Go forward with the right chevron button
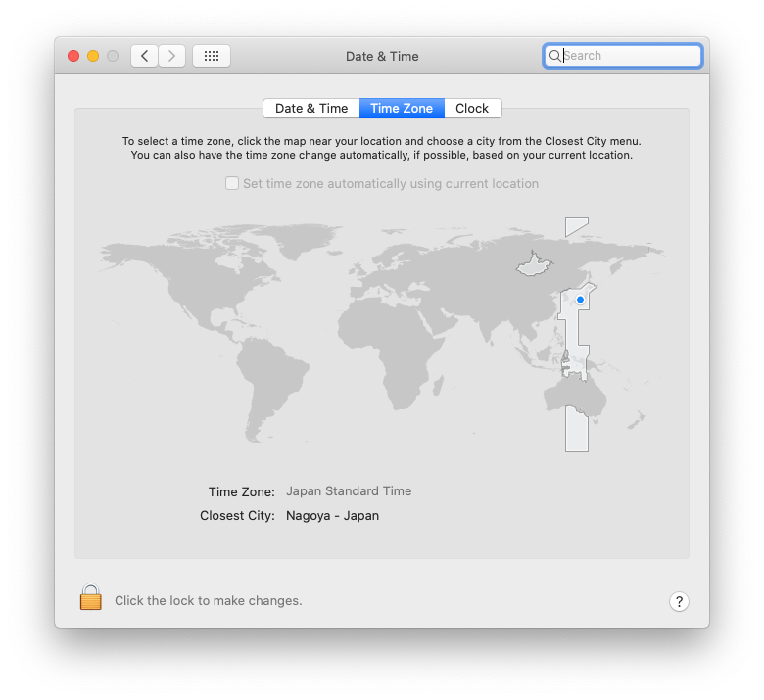Image resolution: width=764 pixels, height=700 pixels. (171, 56)
